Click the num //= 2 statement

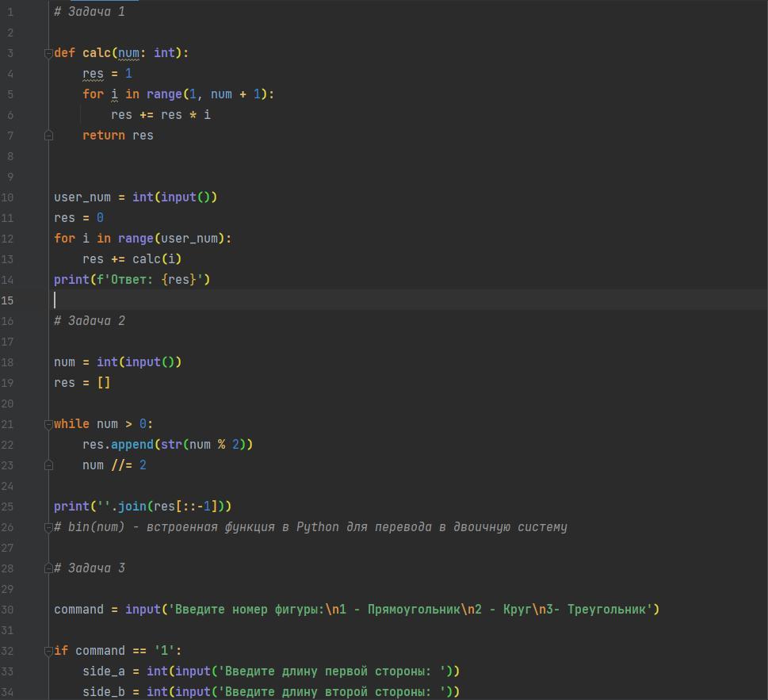pyautogui.click(x=114, y=465)
